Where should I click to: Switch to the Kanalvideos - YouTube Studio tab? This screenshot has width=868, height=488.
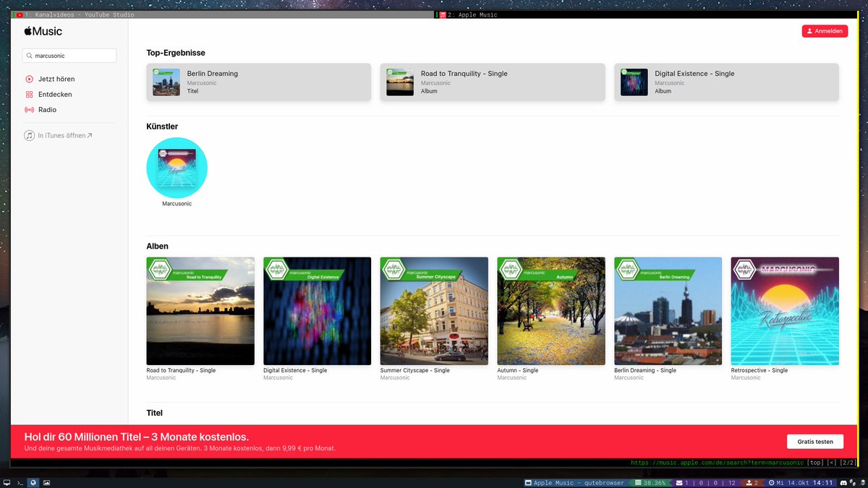(222, 14)
